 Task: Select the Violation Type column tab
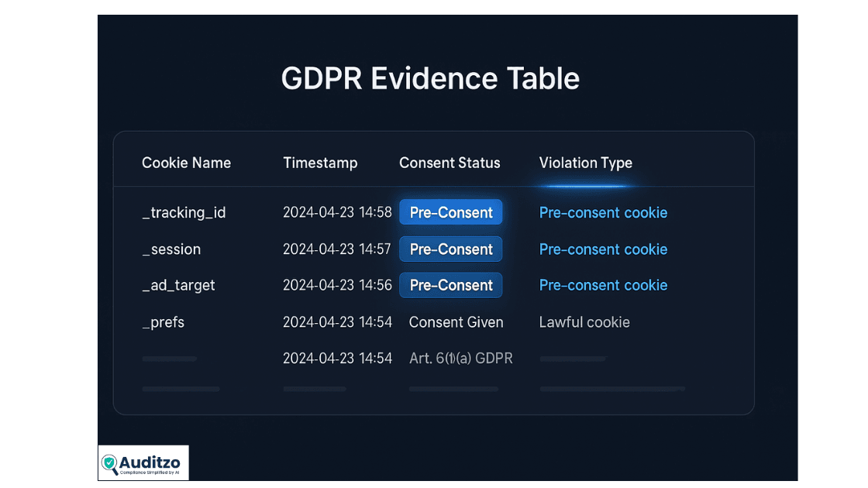585,163
